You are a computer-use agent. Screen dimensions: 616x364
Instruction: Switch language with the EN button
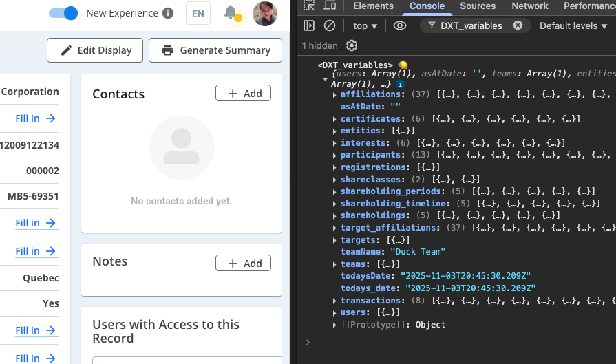(198, 13)
